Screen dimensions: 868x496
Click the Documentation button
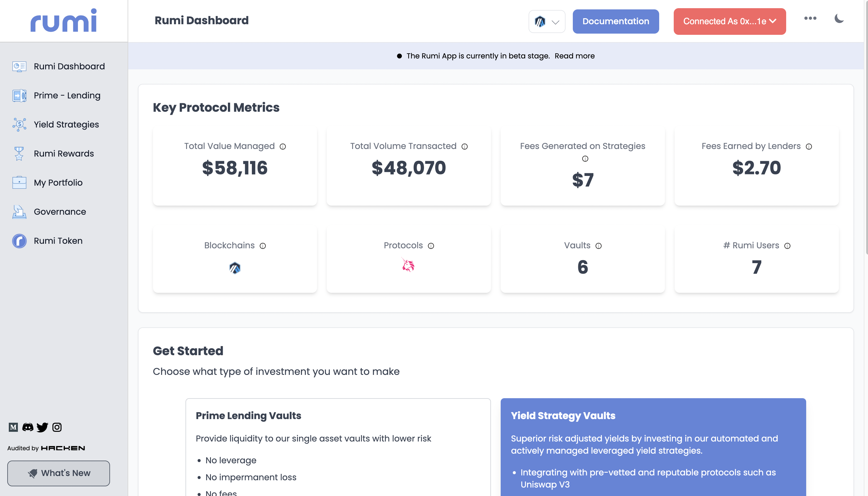[615, 21]
